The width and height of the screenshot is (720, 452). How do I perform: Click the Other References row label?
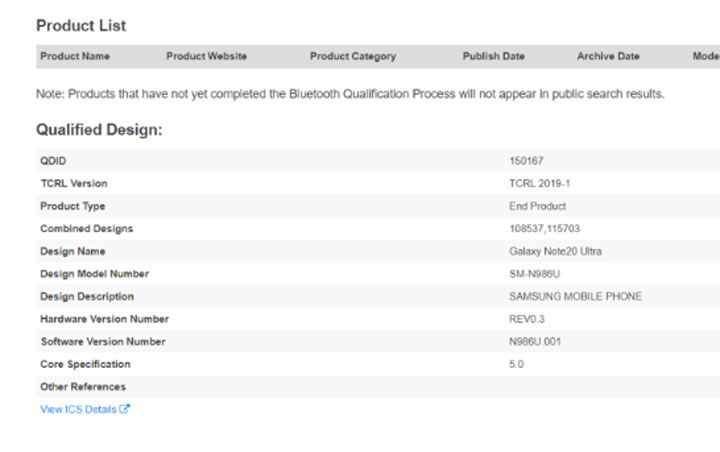pyautogui.click(x=83, y=387)
